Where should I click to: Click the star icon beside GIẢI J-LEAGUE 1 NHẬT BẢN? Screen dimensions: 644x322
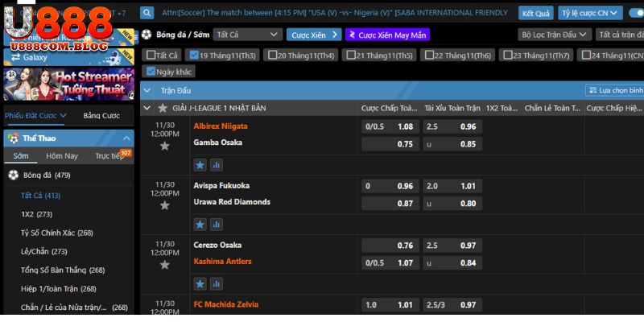click(x=163, y=108)
